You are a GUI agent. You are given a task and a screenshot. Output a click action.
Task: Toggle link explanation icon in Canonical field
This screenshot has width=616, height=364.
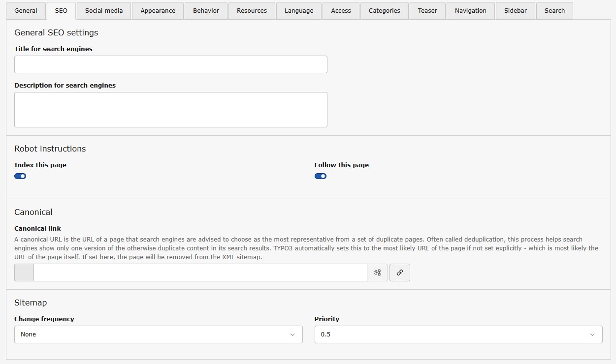tap(377, 273)
